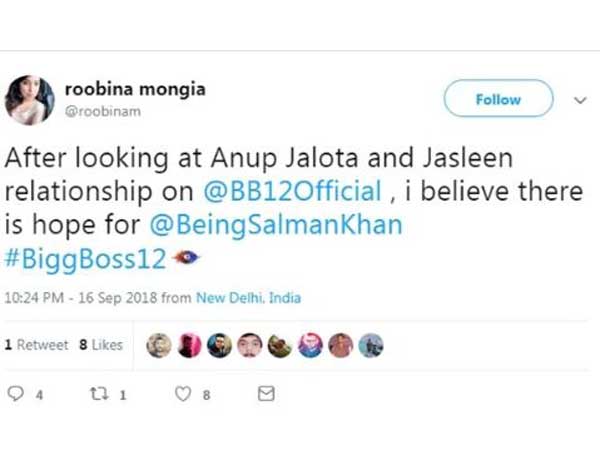Open roobina mongia's profile picture
Image resolution: width=600 pixels, height=450 pixels.
29,100
